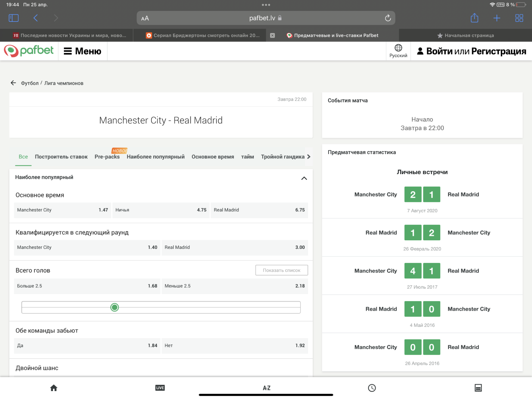The width and height of the screenshot is (532, 399).
Task: Click the pafbet logo
Action: tap(29, 51)
